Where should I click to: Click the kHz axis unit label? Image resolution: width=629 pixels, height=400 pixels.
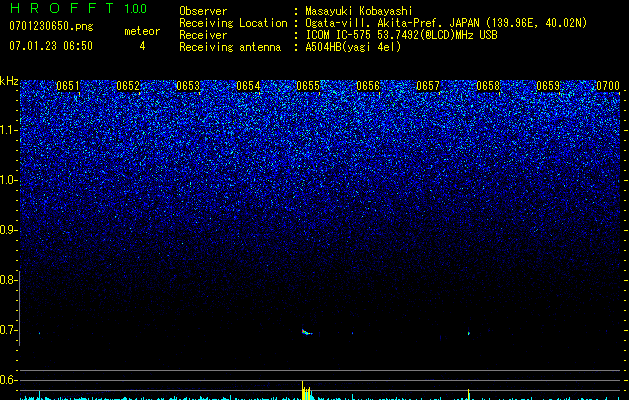tap(9, 81)
